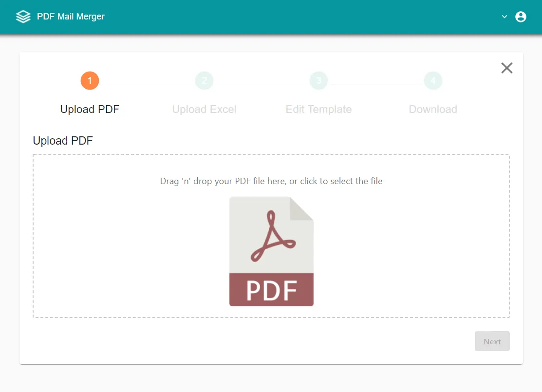Go to Upload Excel step label

pyautogui.click(x=205, y=109)
